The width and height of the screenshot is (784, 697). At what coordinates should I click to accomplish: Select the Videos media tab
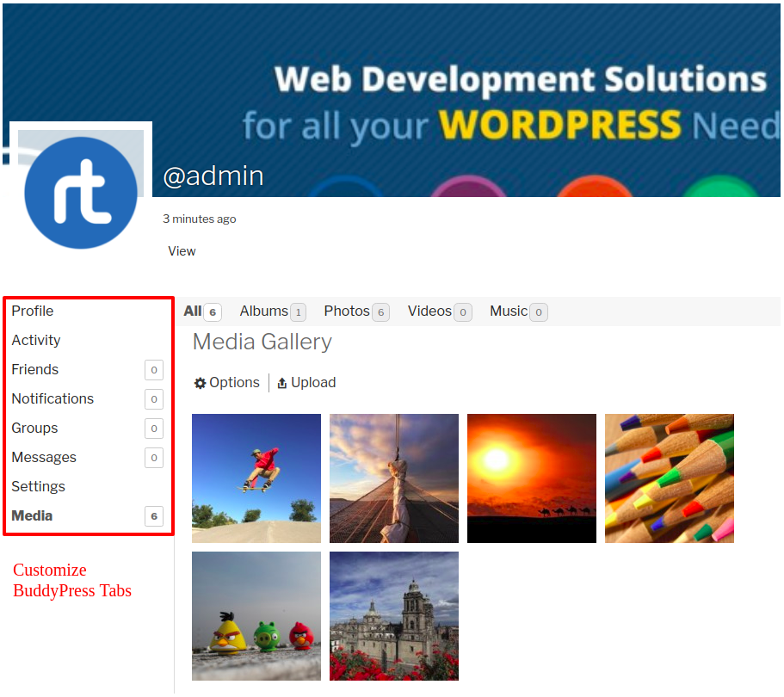(x=429, y=311)
